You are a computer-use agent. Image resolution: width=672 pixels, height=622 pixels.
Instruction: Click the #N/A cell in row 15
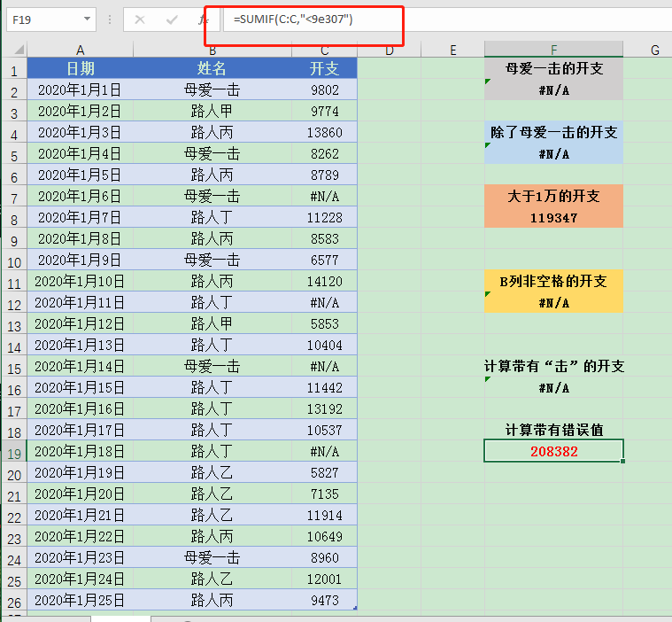pyautogui.click(x=324, y=366)
